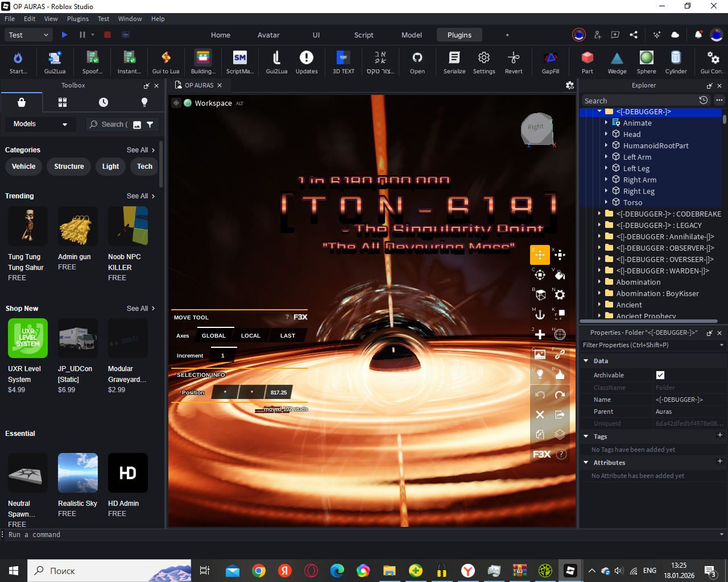This screenshot has width=728, height=582.
Task: Select the F3X Paint bucket tool
Action: click(x=560, y=275)
